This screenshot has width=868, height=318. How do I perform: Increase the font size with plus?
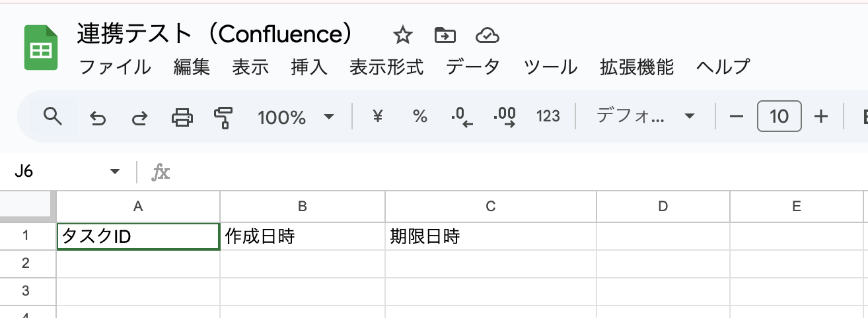820,117
